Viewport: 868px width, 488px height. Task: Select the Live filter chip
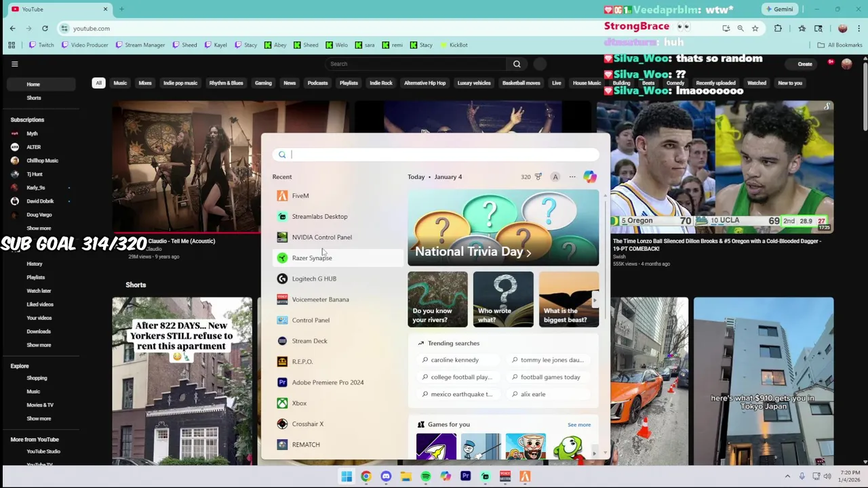pyautogui.click(x=557, y=83)
